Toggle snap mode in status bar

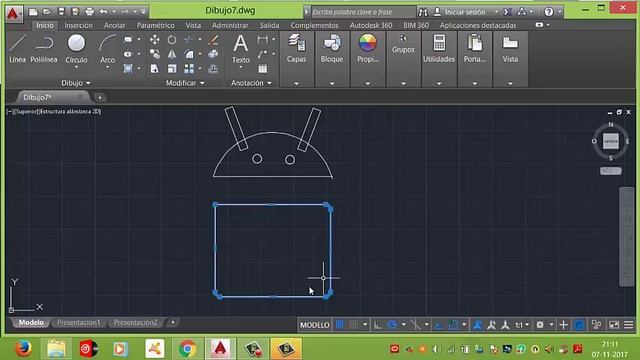tap(353, 325)
